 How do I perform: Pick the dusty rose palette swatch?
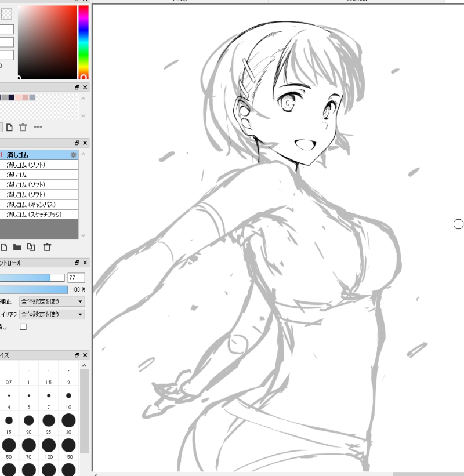click(26, 97)
